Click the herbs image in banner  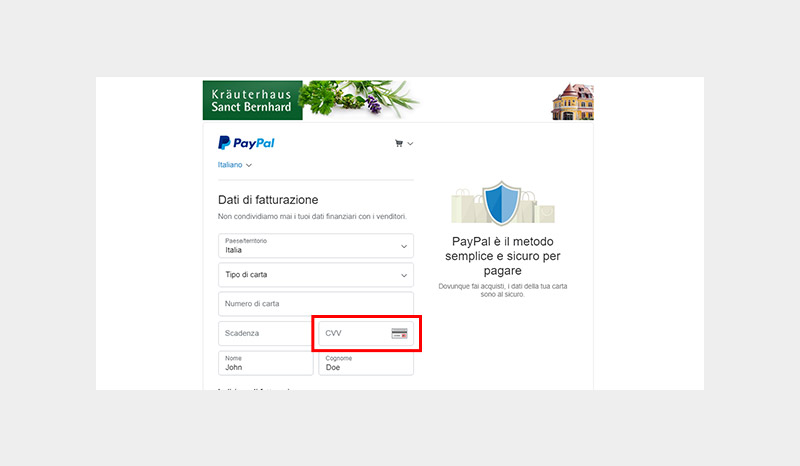tap(359, 98)
